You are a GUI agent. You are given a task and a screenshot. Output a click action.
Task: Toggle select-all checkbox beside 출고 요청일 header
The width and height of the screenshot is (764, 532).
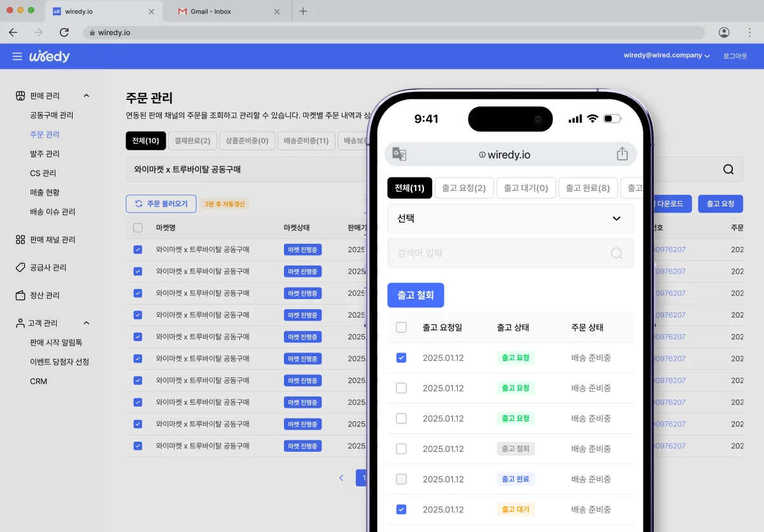(401, 328)
